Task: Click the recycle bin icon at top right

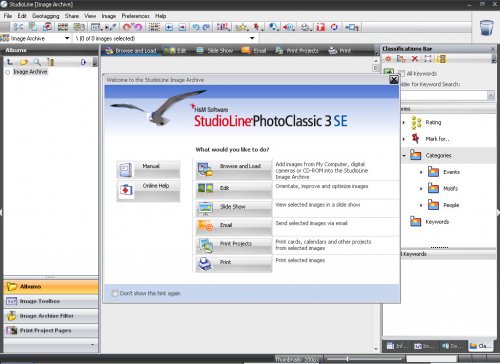Action: pyautogui.click(x=486, y=27)
